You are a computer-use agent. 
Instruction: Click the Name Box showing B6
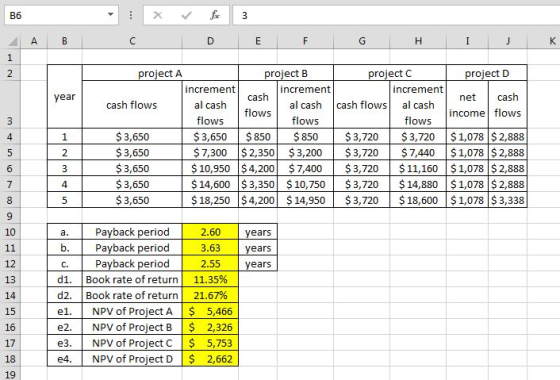tap(61, 15)
